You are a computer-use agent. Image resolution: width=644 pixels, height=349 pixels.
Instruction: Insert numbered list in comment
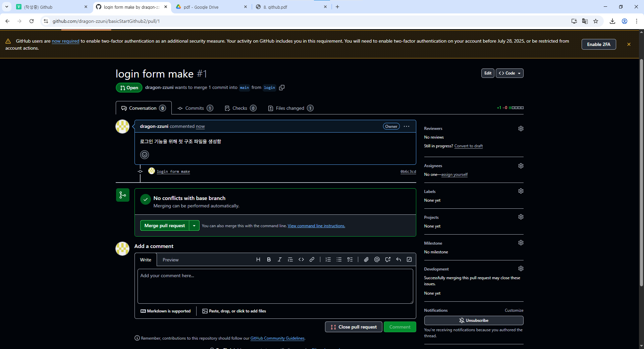tap(328, 259)
